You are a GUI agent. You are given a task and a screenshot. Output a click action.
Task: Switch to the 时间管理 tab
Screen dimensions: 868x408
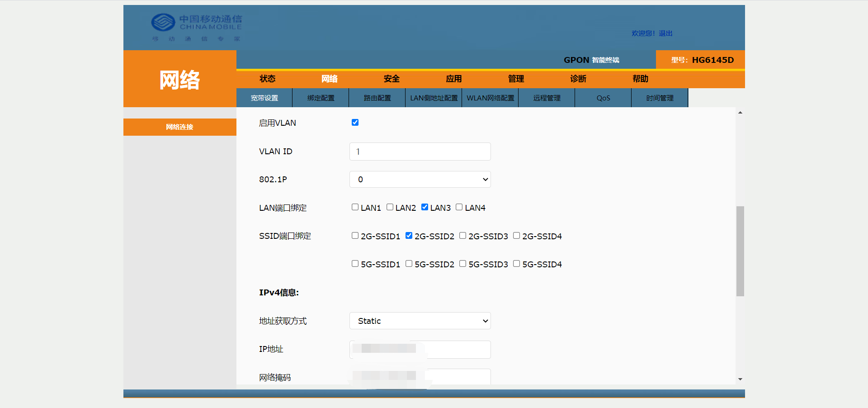[660, 98]
